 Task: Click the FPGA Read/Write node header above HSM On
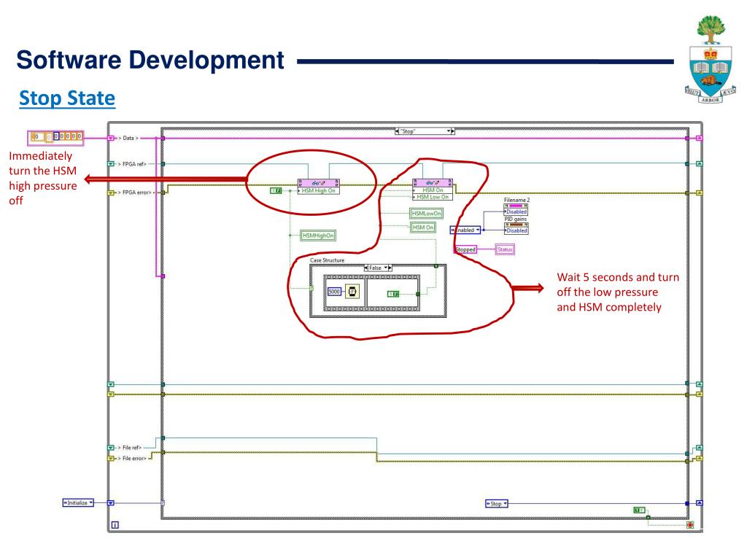[x=433, y=182]
